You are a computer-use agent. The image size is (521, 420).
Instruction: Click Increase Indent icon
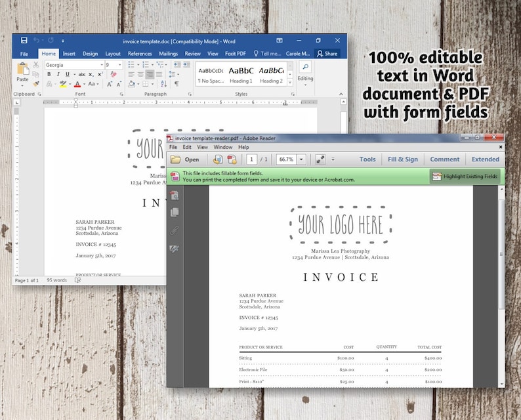coord(187,64)
